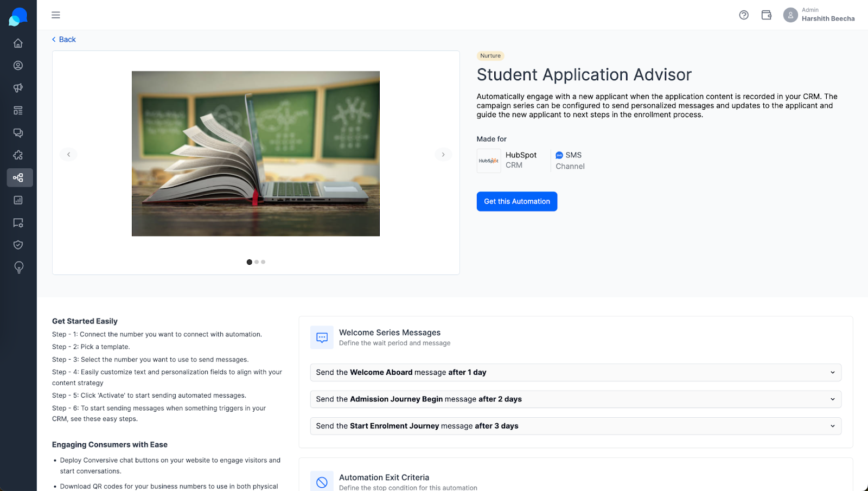Open the contacts profile icon in sidebar
Screen dimensions: 868x491
[x=18, y=66]
